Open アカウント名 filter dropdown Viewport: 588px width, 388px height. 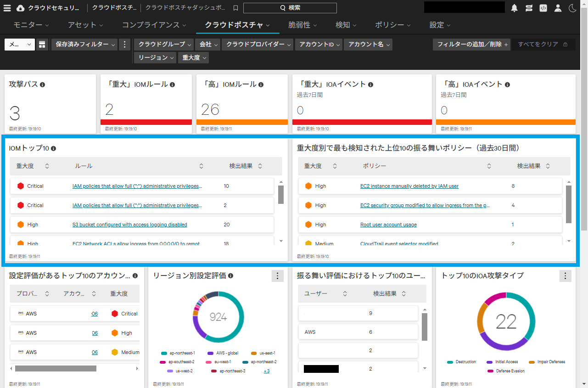tap(369, 45)
